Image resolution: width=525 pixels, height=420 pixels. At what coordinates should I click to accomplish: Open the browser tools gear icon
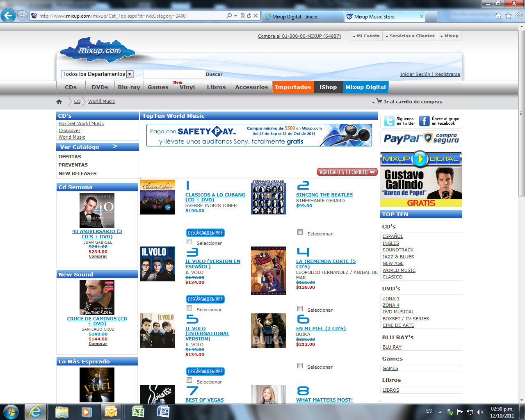coord(518,16)
